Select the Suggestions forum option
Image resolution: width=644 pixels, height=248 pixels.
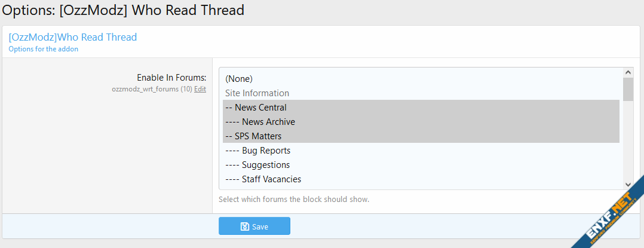coord(265,165)
